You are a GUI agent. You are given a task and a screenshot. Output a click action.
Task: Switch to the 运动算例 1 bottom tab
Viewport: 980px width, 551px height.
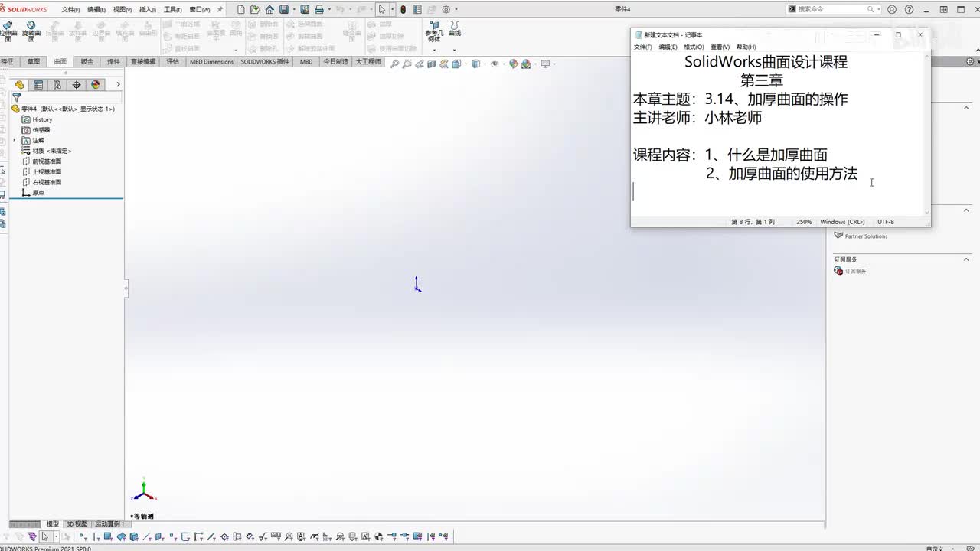pos(109,524)
